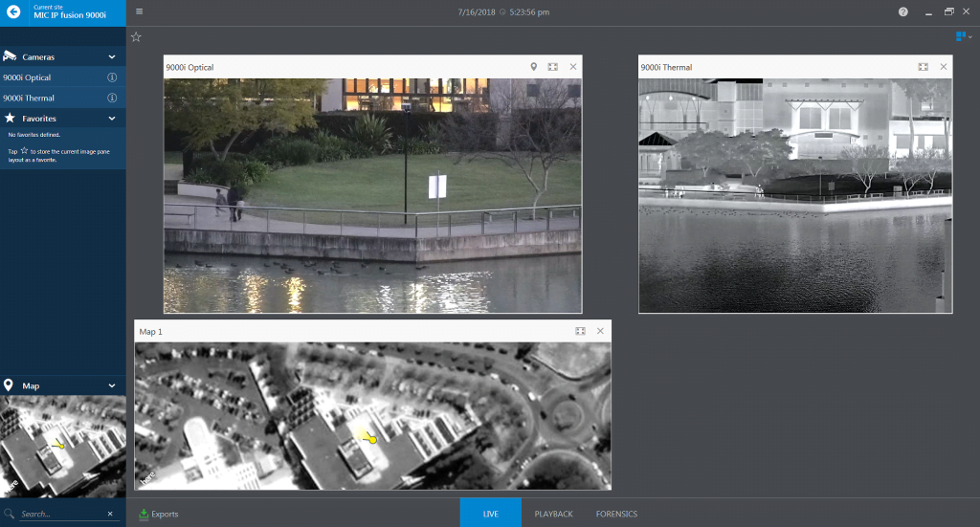980x527 pixels.
Task: Click the Exports button
Action: pos(159,514)
